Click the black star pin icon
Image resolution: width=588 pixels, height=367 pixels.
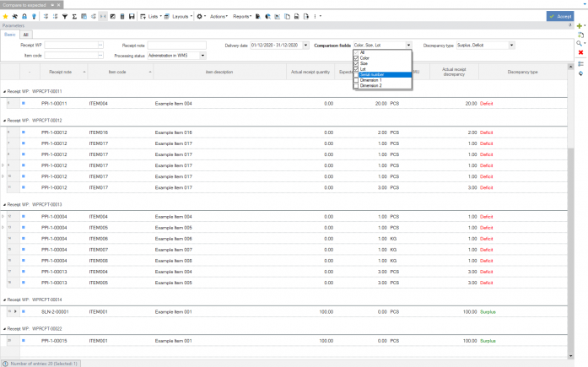(14, 17)
